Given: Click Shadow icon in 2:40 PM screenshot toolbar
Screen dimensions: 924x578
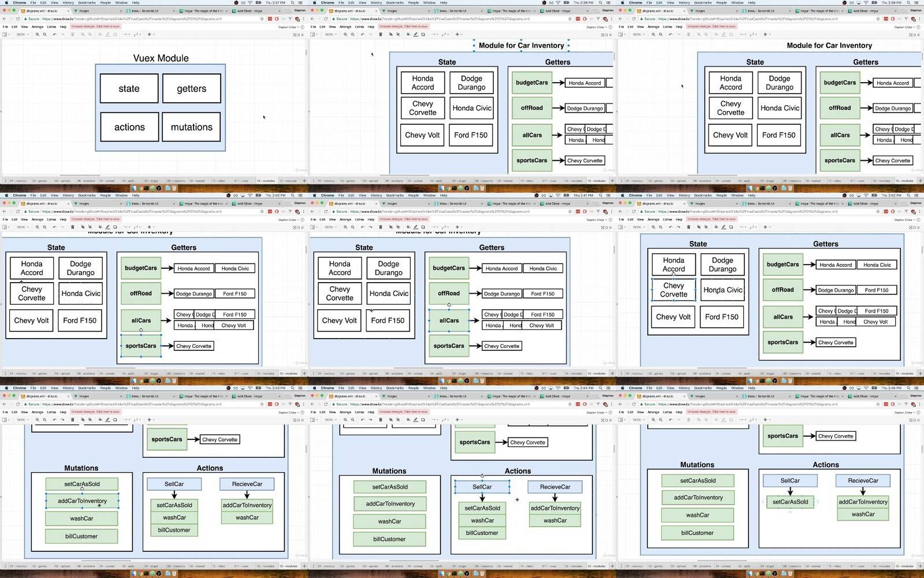Looking at the screenshot, I should 115,227.
